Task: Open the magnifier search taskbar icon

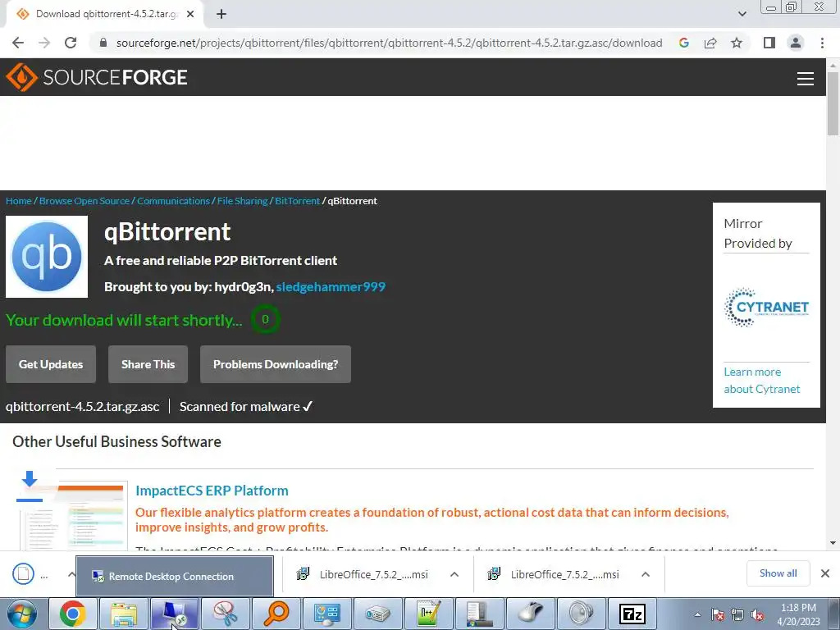Action: tap(276, 614)
